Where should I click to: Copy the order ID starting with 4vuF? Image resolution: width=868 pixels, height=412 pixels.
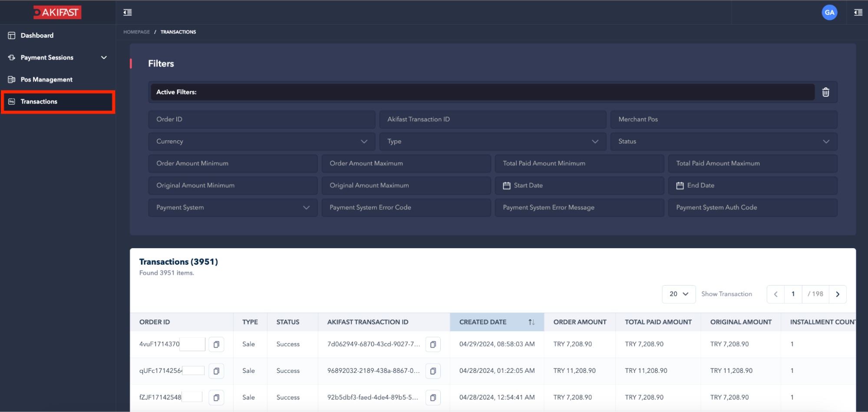[216, 344]
